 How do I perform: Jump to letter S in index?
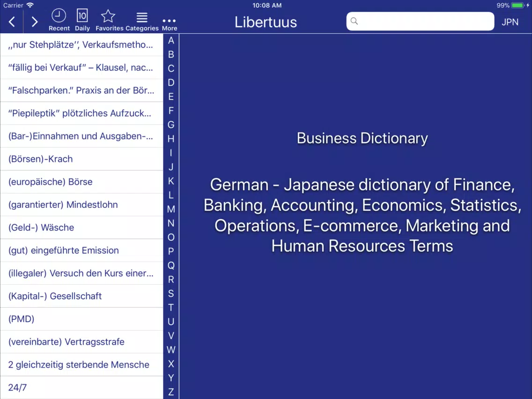[x=171, y=294]
